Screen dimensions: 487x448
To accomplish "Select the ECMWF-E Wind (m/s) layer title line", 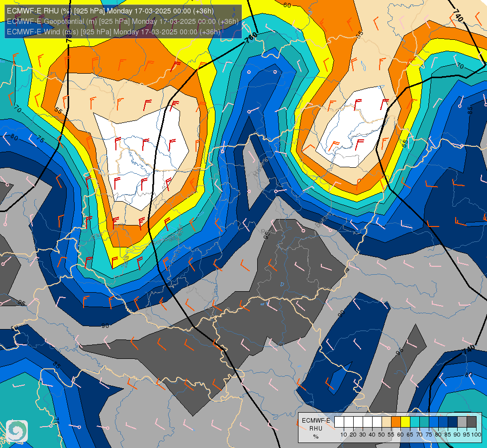I will point(113,32).
